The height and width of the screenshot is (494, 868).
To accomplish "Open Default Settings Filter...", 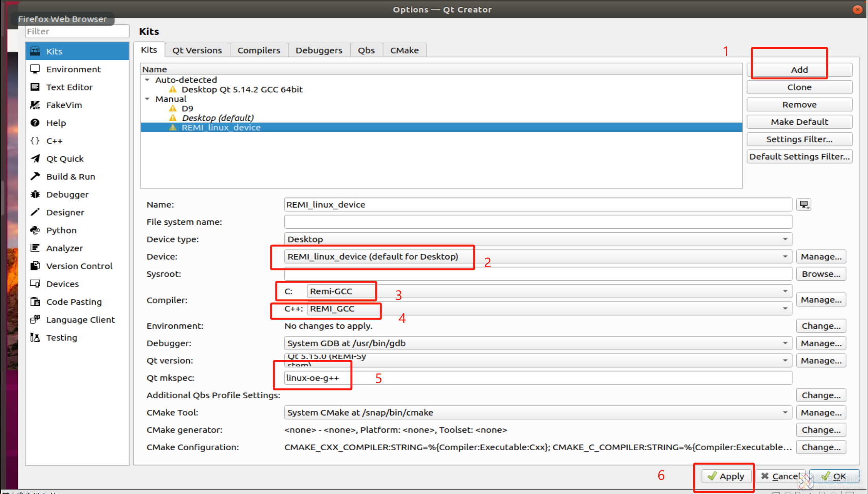I will tap(800, 157).
